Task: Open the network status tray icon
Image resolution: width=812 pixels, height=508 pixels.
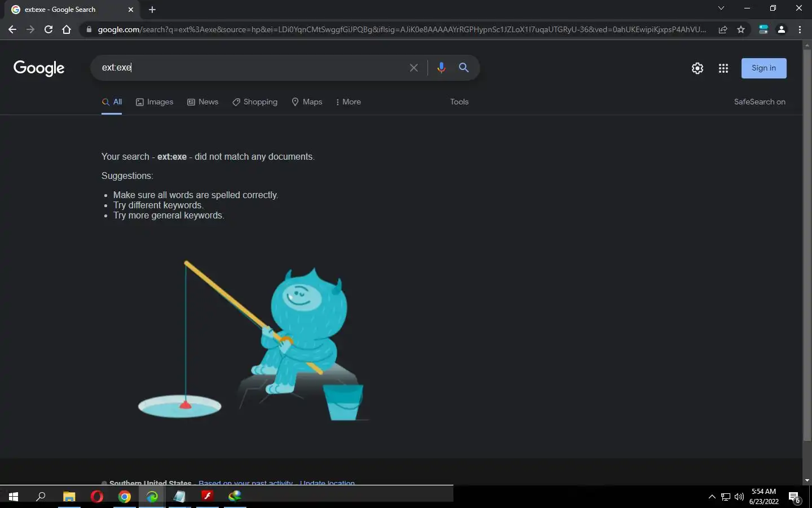Action: [x=726, y=497]
